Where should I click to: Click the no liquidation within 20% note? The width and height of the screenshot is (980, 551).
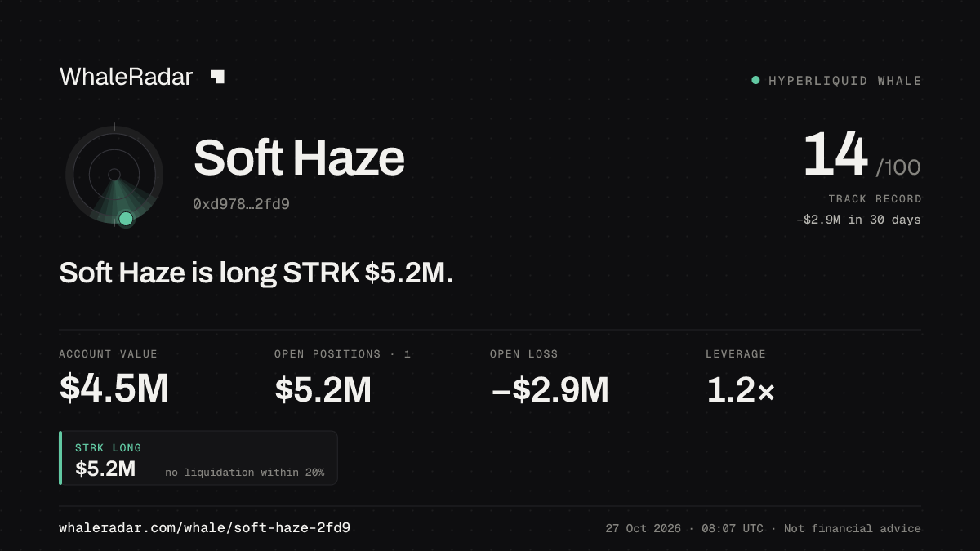[244, 473]
